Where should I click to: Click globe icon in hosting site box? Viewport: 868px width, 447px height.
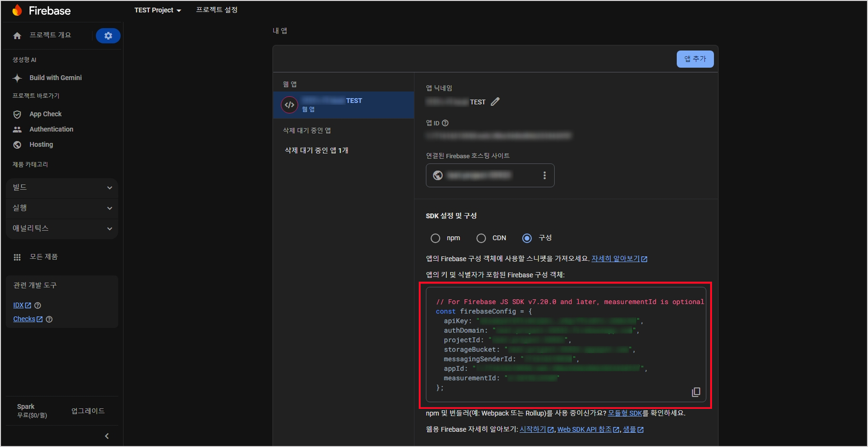[438, 175]
